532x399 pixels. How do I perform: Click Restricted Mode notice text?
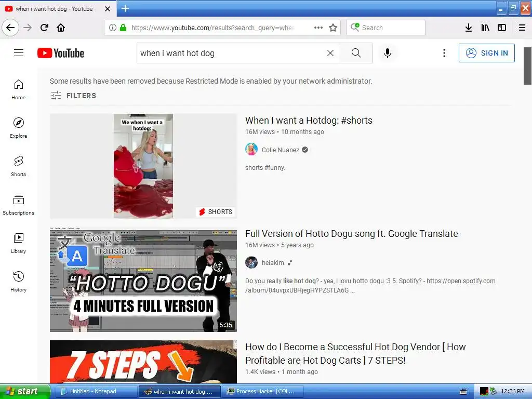pyautogui.click(x=211, y=81)
